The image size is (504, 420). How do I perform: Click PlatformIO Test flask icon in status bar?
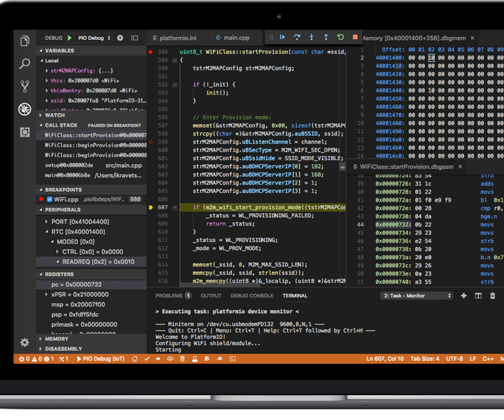coord(195,359)
